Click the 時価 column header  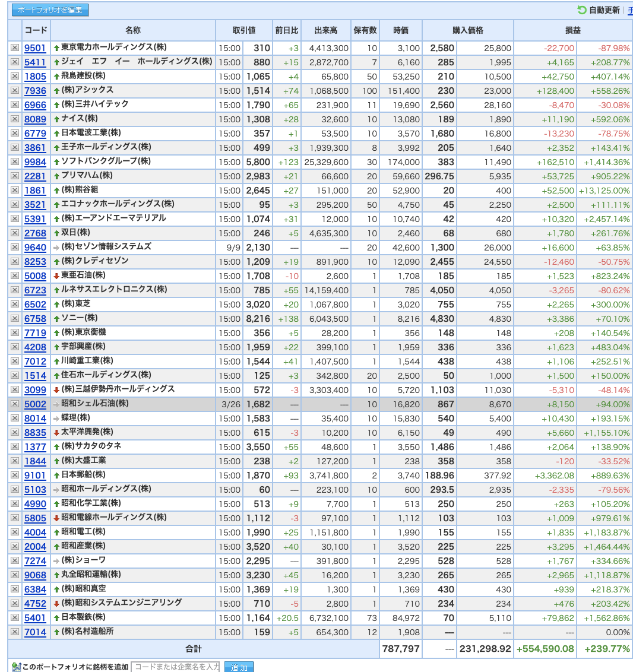coord(401,30)
